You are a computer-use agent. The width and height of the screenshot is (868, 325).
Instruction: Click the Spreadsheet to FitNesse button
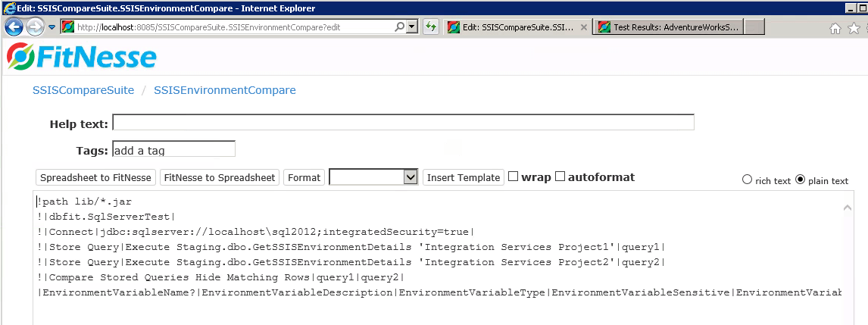tap(96, 177)
